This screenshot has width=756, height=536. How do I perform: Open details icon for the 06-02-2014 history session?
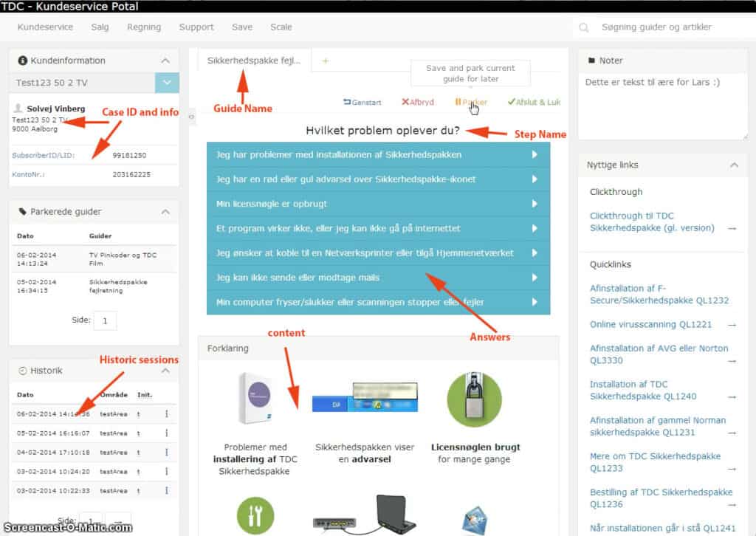167,413
